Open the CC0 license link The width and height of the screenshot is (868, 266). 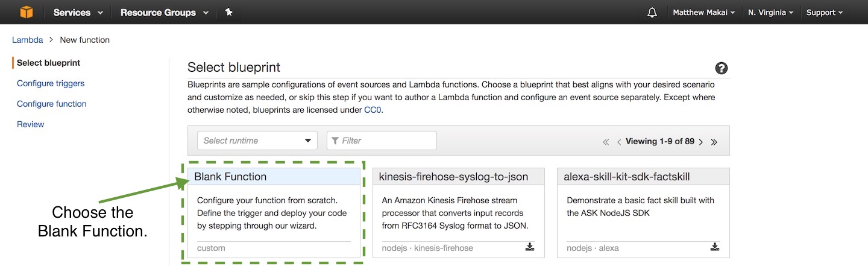coord(372,110)
